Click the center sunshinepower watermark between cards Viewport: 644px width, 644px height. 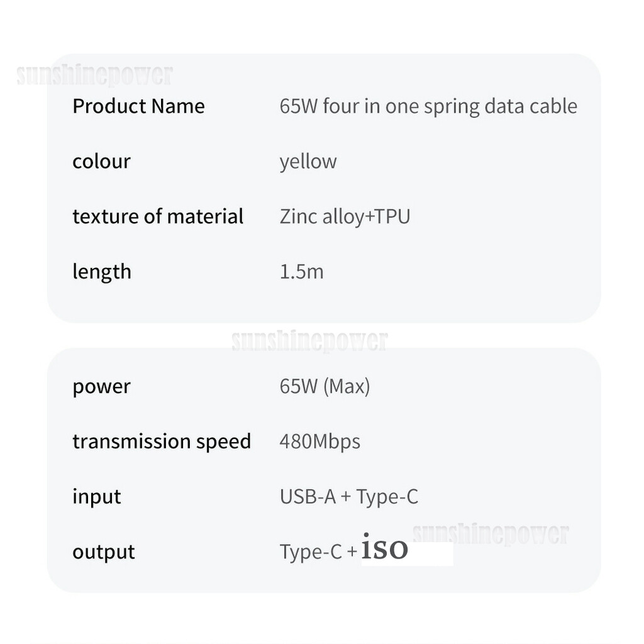[x=309, y=341]
